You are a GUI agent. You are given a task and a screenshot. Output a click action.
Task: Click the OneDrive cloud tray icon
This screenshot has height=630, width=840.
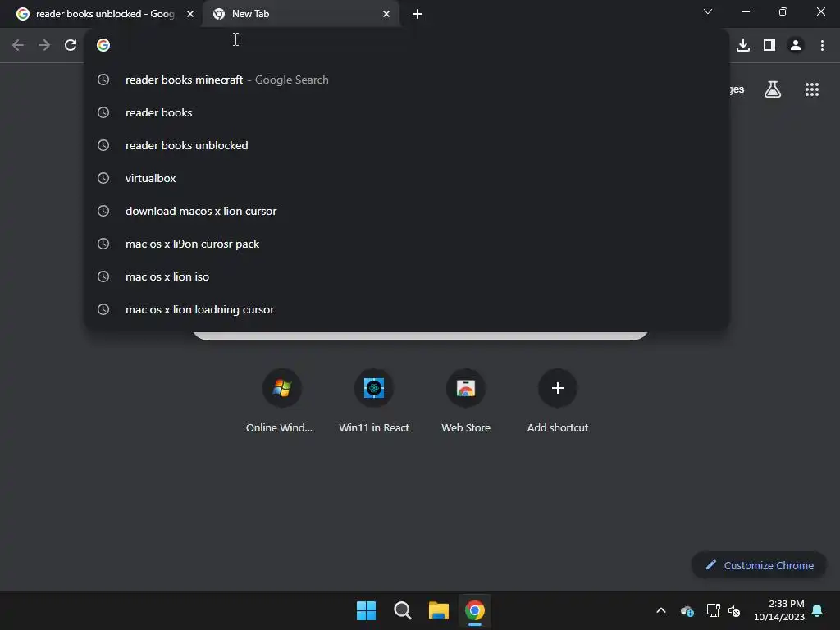click(x=687, y=610)
